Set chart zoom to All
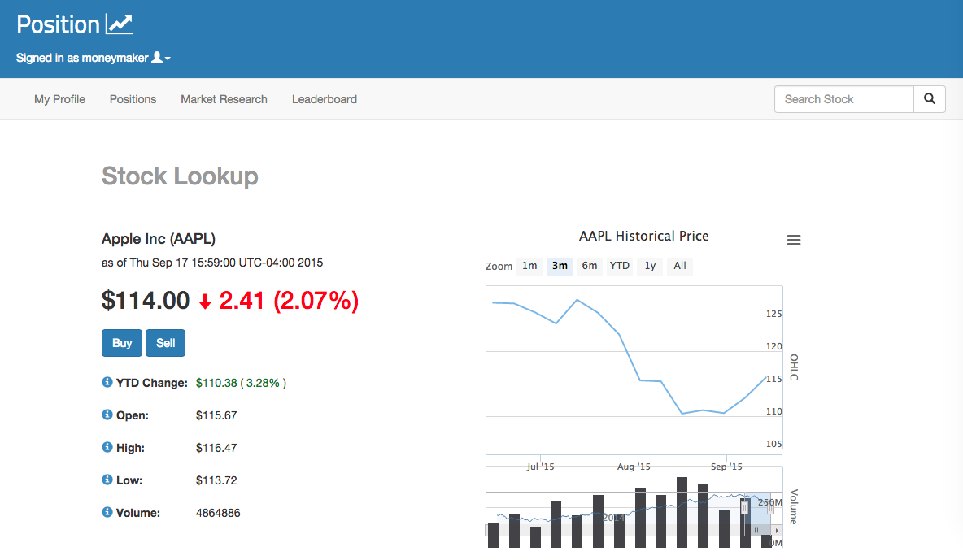963x560 pixels. coord(680,266)
